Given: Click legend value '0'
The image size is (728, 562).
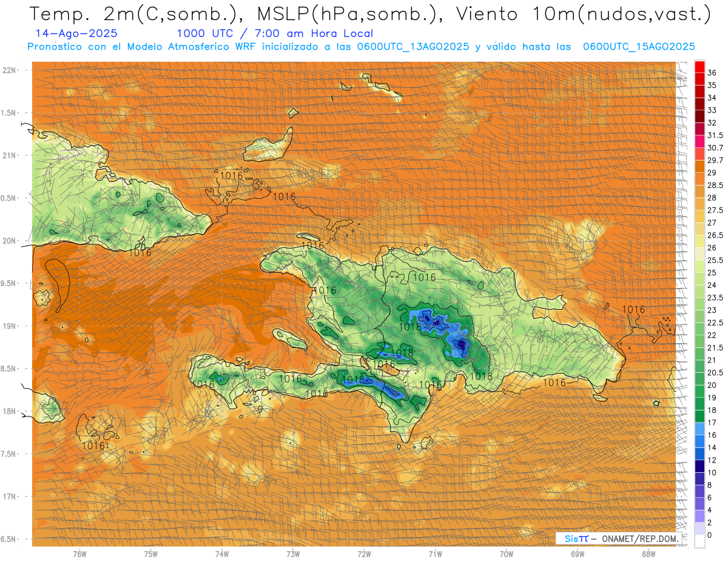Looking at the screenshot, I should [710, 535].
